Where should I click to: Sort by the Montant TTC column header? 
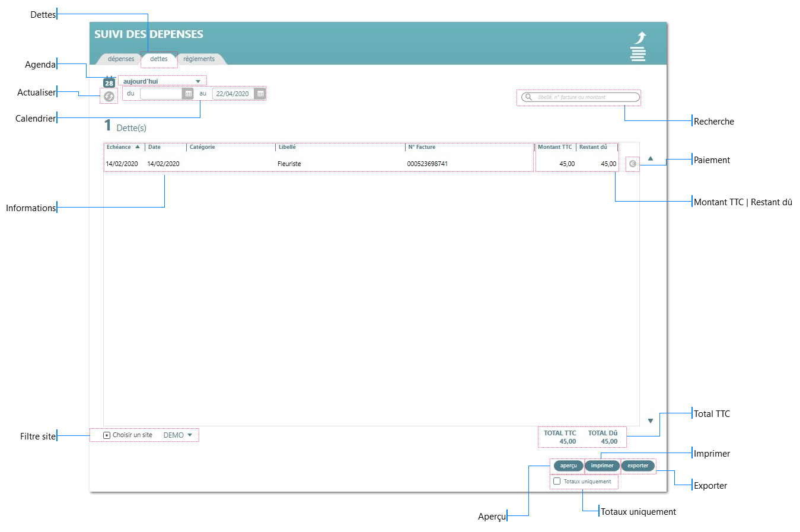coord(555,147)
